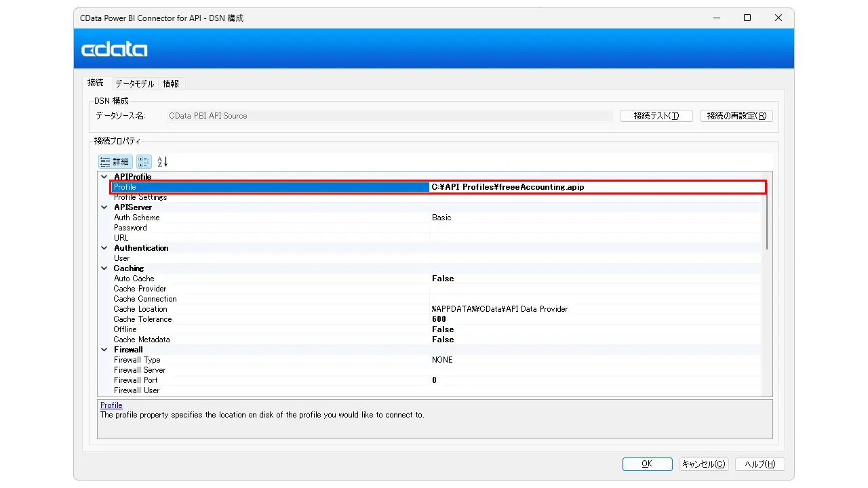The width and height of the screenshot is (868, 488).
Task: Sort properties alphabetically with A-Z icon
Action: [x=162, y=161]
